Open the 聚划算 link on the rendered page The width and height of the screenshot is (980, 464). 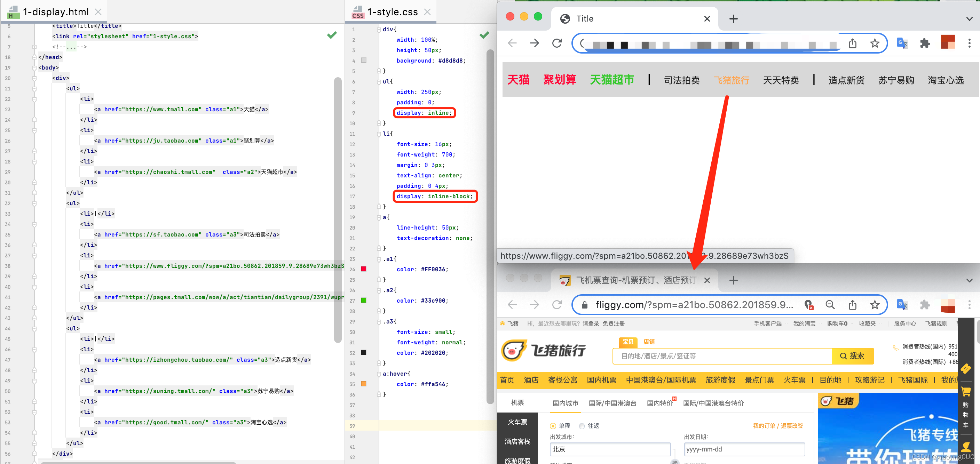click(559, 80)
